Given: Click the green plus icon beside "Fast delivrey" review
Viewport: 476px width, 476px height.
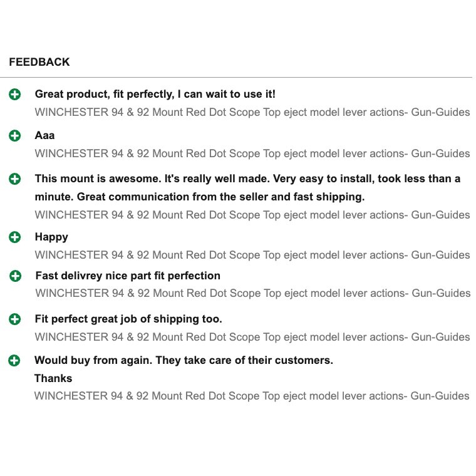Looking at the screenshot, I should pyautogui.click(x=15, y=276).
